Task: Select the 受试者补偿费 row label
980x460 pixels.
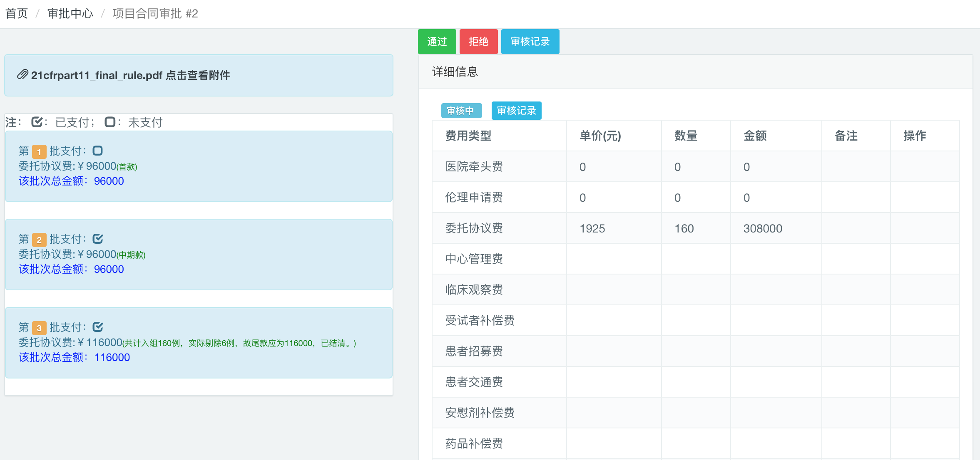Action: (480, 320)
